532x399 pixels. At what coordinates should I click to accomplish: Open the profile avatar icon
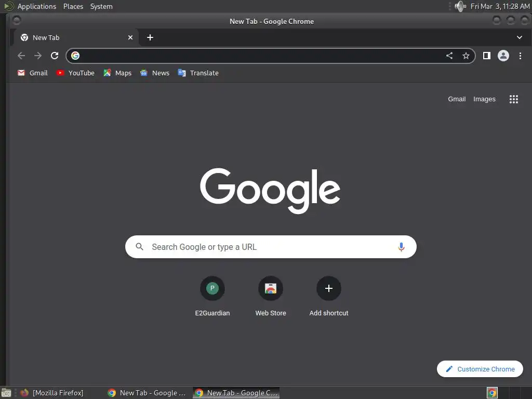point(503,56)
